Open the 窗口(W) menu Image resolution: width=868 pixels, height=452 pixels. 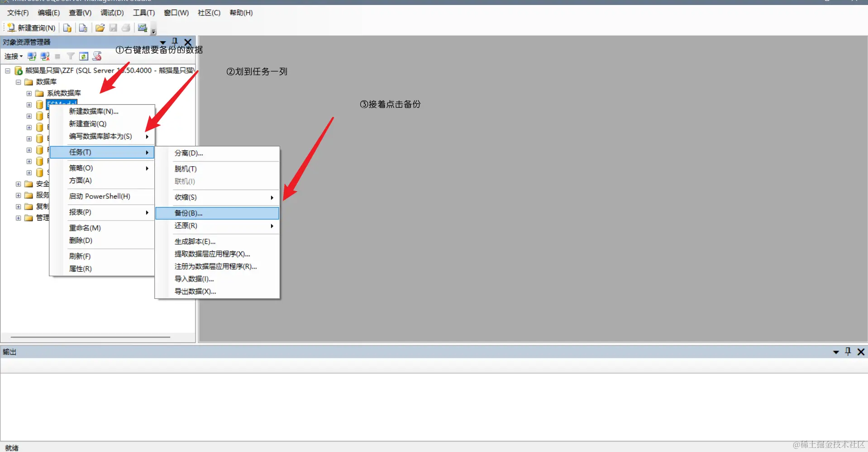tap(176, 13)
